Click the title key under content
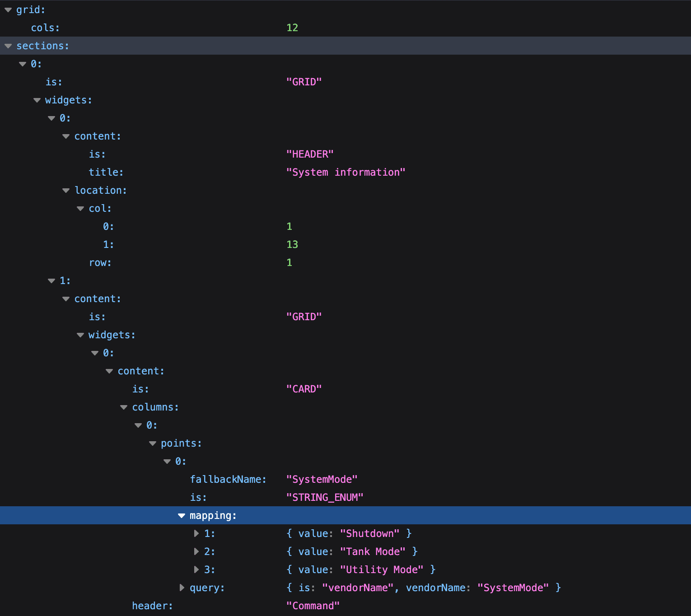Image resolution: width=691 pixels, height=616 pixels. pos(106,173)
